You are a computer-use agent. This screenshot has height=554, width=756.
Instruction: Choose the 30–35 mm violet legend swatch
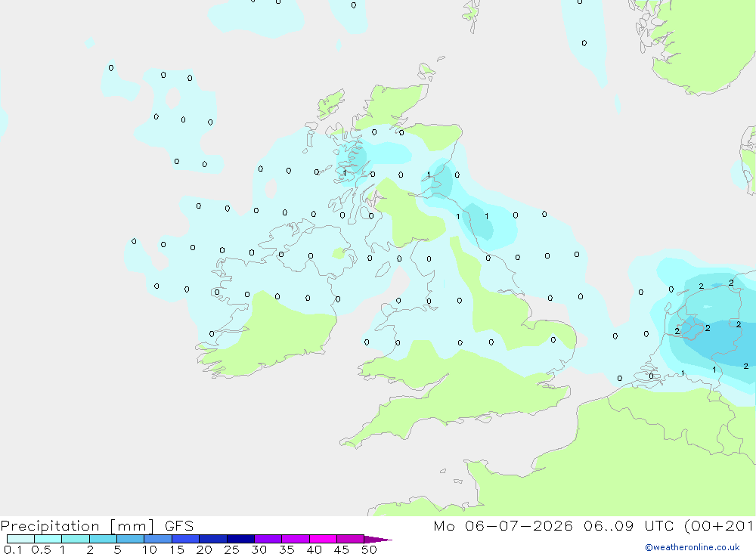[268, 539]
